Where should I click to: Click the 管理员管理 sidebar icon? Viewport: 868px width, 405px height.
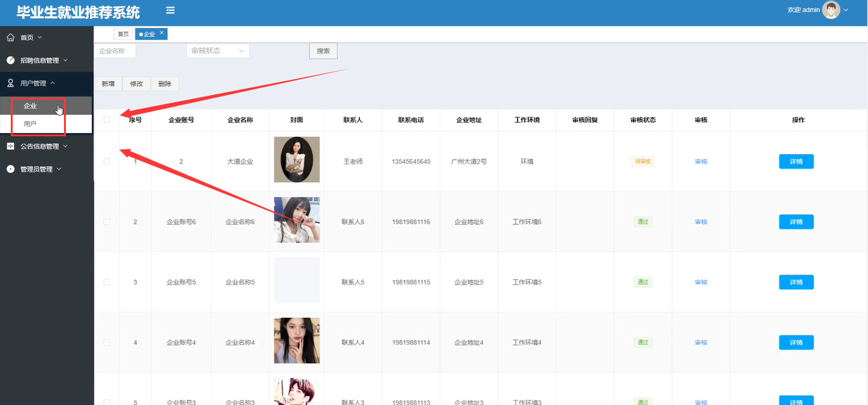click(10, 169)
